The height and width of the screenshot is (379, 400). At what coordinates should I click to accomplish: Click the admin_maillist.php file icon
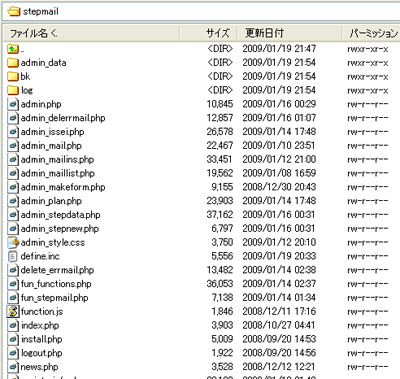pos(13,173)
